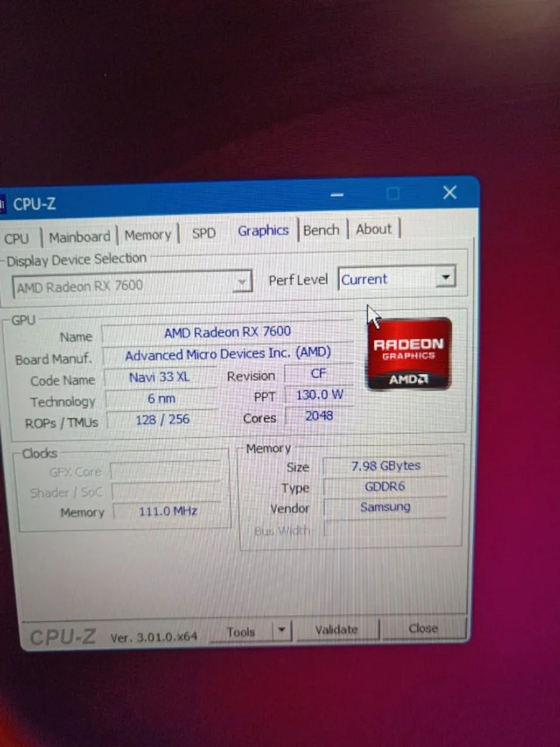Click the Memory Type value GDDR6

385,487
